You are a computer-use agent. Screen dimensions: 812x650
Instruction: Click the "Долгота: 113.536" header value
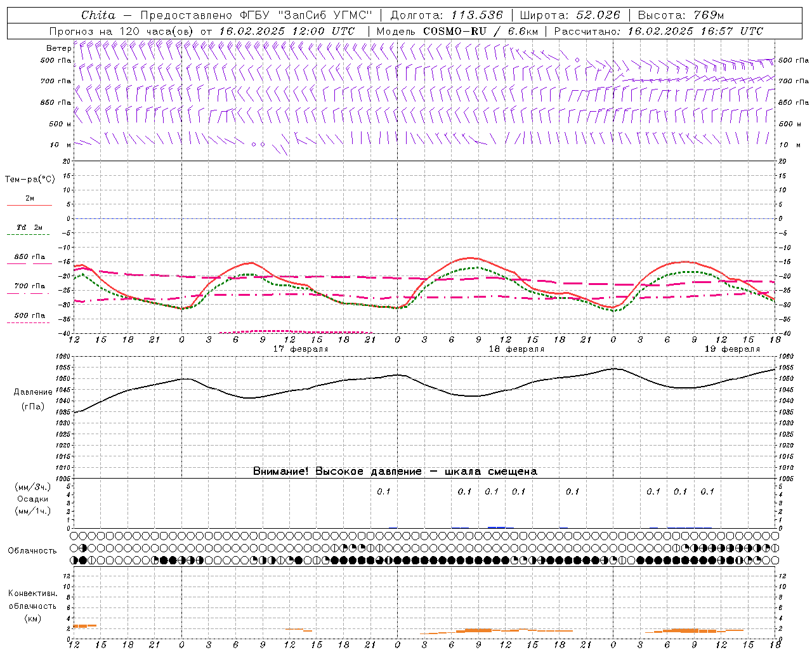click(x=447, y=15)
